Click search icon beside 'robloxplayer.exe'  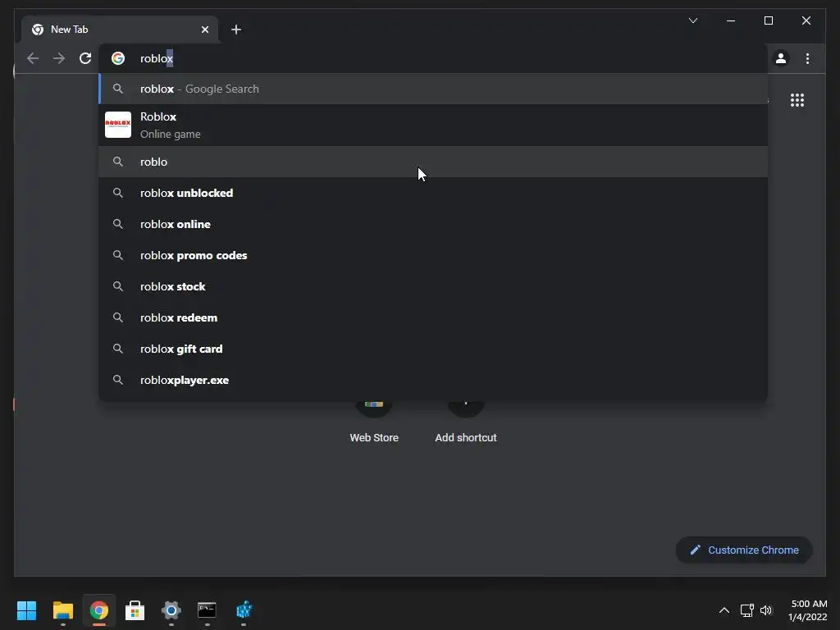(118, 380)
